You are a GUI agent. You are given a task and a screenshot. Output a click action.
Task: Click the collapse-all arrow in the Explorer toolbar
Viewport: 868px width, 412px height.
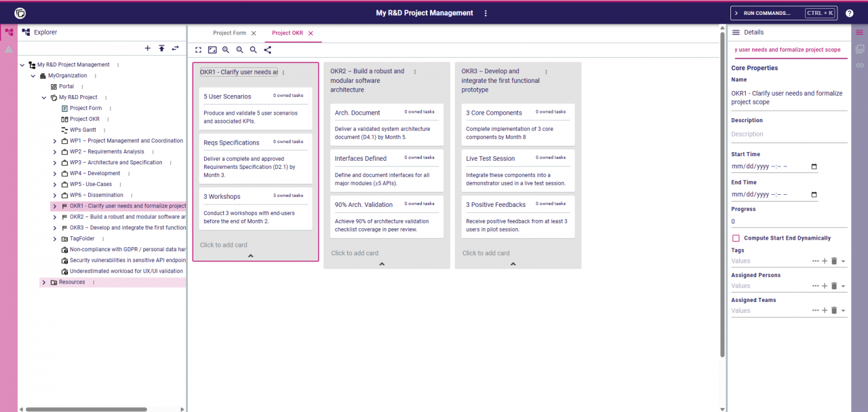161,48
